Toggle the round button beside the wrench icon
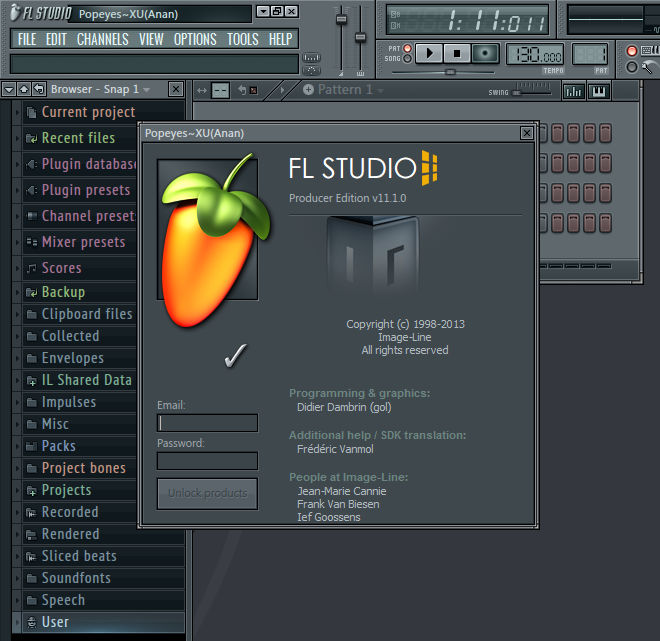The image size is (660, 641). click(631, 66)
